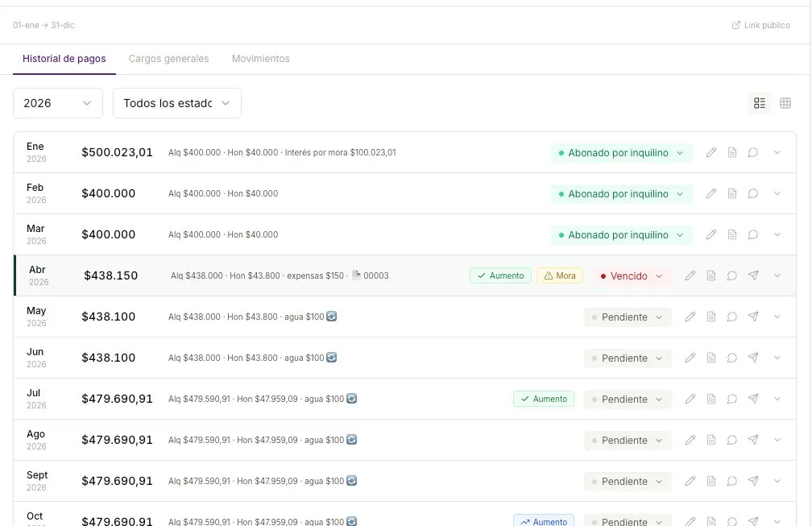Open comments for Abr 2026 payment

(731, 275)
